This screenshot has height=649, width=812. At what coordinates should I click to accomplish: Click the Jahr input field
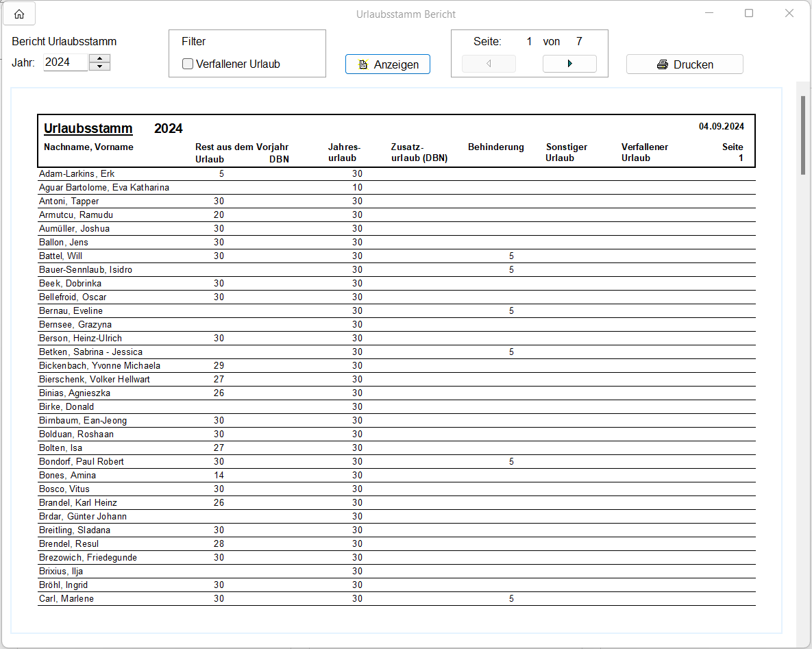pos(65,62)
